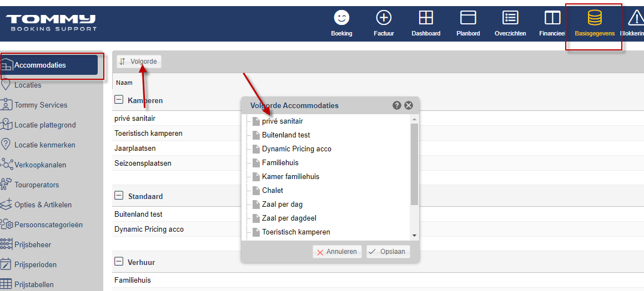Click the help icon in Volgorde dialog

pos(397,105)
